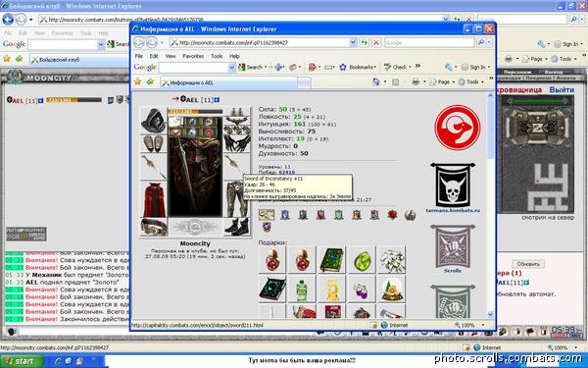Click the red ram alignment emblem
The height and width of the screenshot is (368, 588).
tap(457, 128)
